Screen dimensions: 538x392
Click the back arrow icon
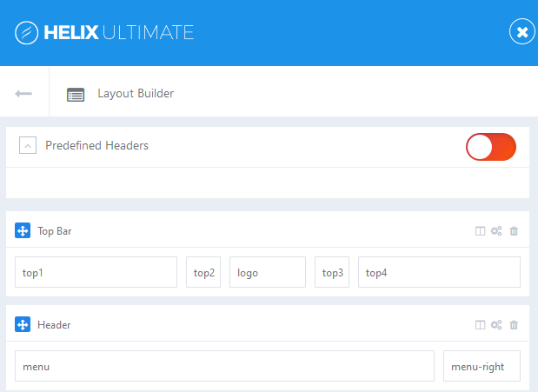[23, 93]
